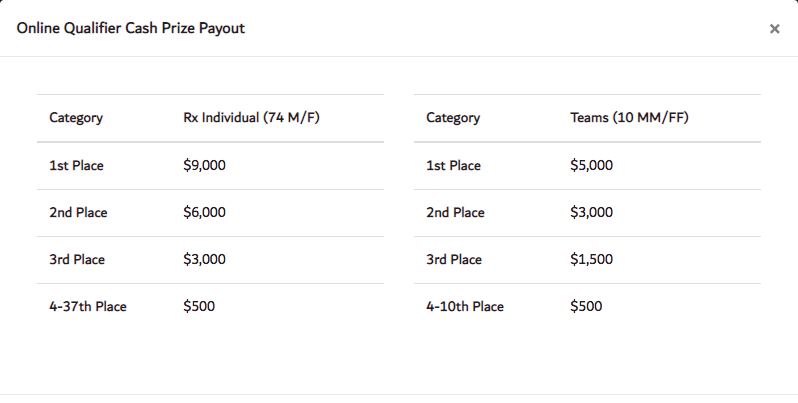The image size is (798, 403).
Task: Click the $500 prize for 4-10th place
Action: pyautogui.click(x=586, y=306)
